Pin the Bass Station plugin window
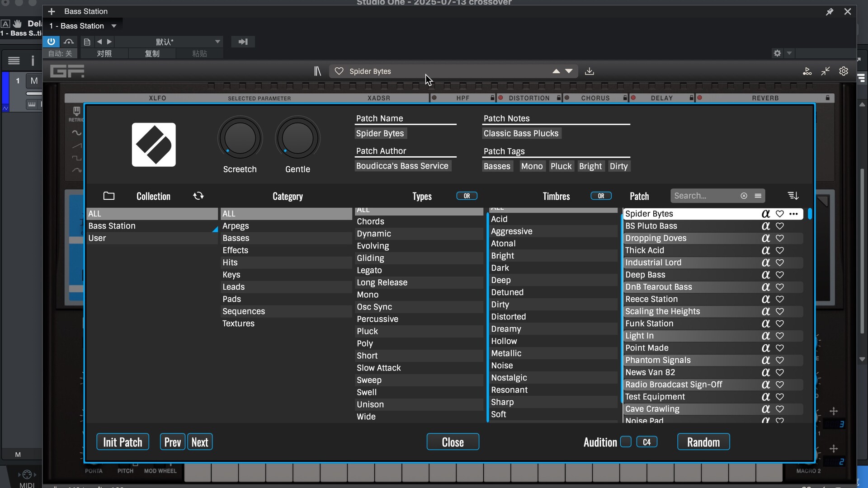 830,12
